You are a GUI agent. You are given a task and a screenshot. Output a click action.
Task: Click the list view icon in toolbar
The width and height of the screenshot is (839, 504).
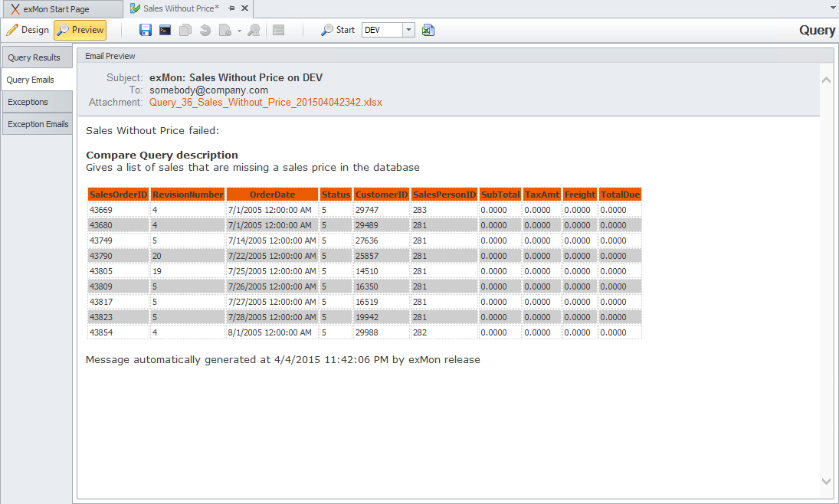pyautogui.click(x=278, y=30)
